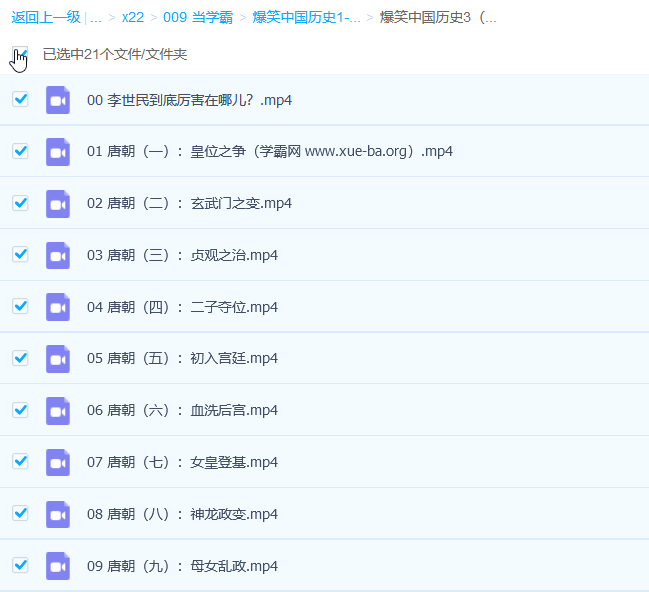Image resolution: width=649 pixels, height=592 pixels.
Task: Open file 06 唐朝（六）：血洗后宫.mp4
Action: click(x=182, y=410)
